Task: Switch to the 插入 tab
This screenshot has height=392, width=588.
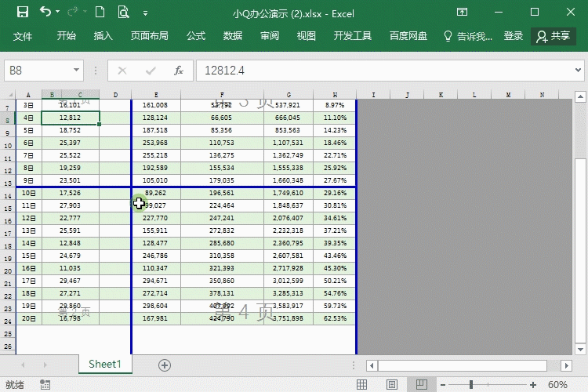Action: click(103, 36)
